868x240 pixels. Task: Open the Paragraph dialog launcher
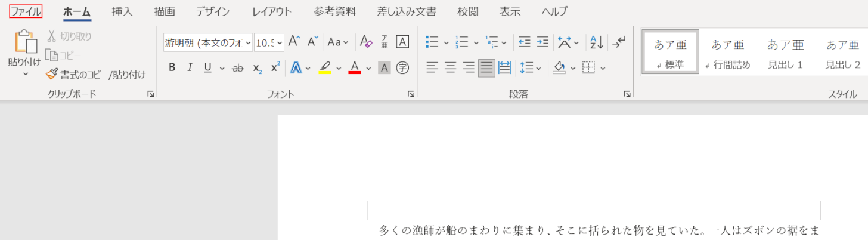(627, 94)
